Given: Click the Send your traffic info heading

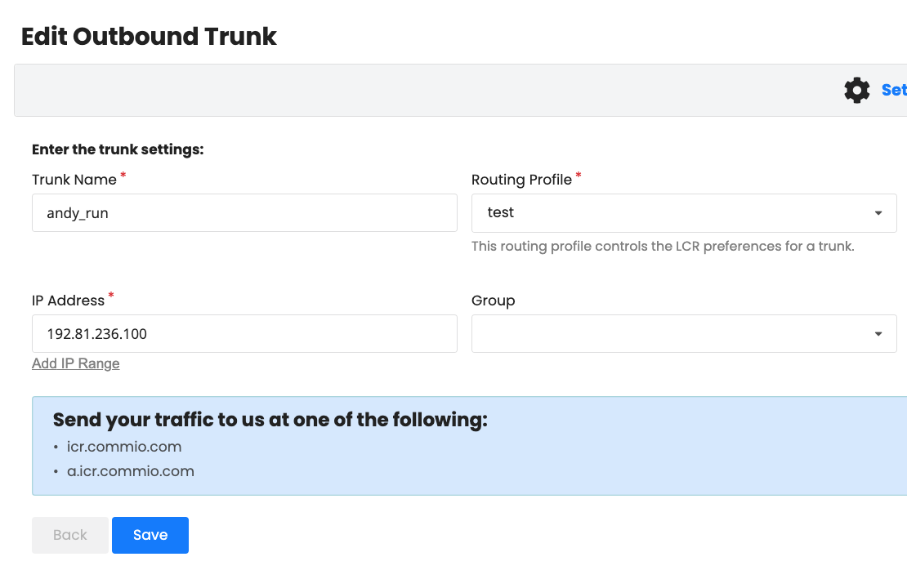Looking at the screenshot, I should 270,420.
